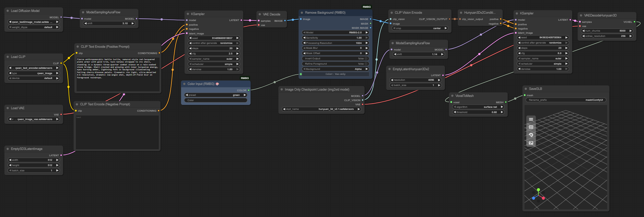Open the RMBG Model dropdown showing RMBG-2.0

pyautogui.click(x=335, y=32)
